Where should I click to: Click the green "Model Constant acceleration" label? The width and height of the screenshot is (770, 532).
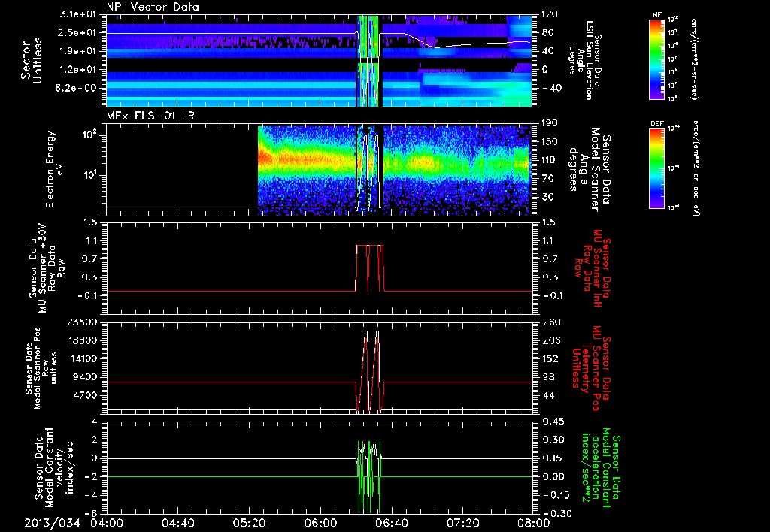click(x=601, y=468)
